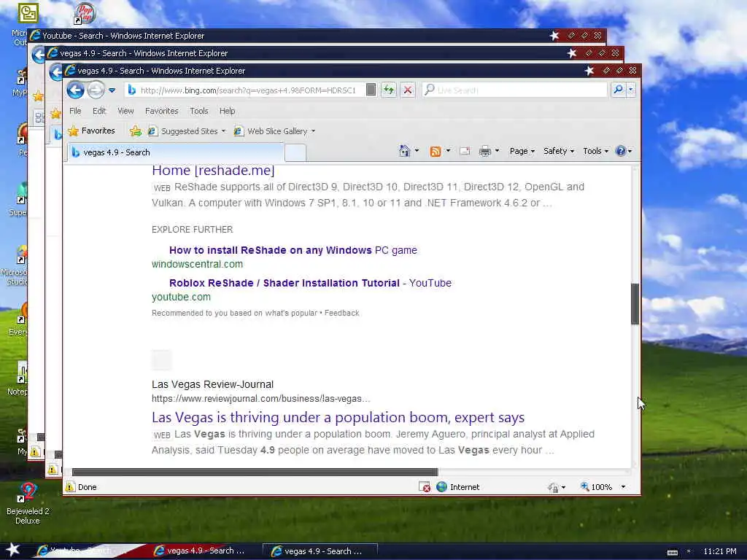Select the 'vegas 4.9 - Search' tab
Viewport: 747px width, 560px height.
(x=175, y=152)
